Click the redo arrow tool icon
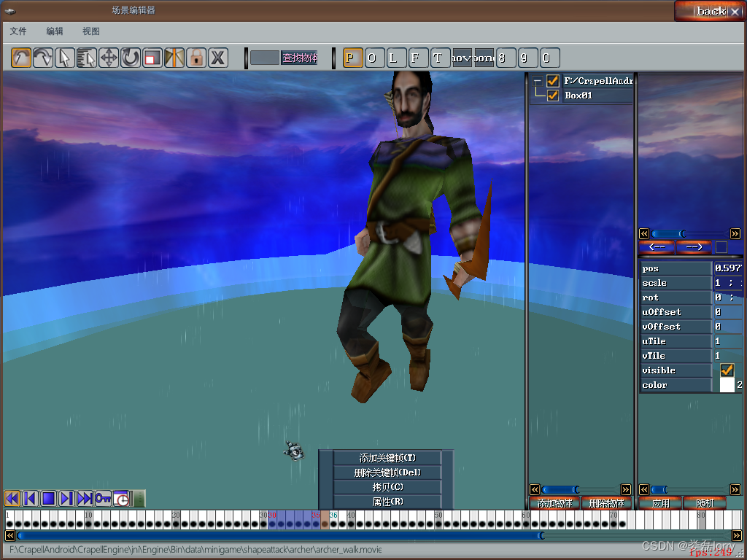This screenshot has height=560, width=747. 43,58
